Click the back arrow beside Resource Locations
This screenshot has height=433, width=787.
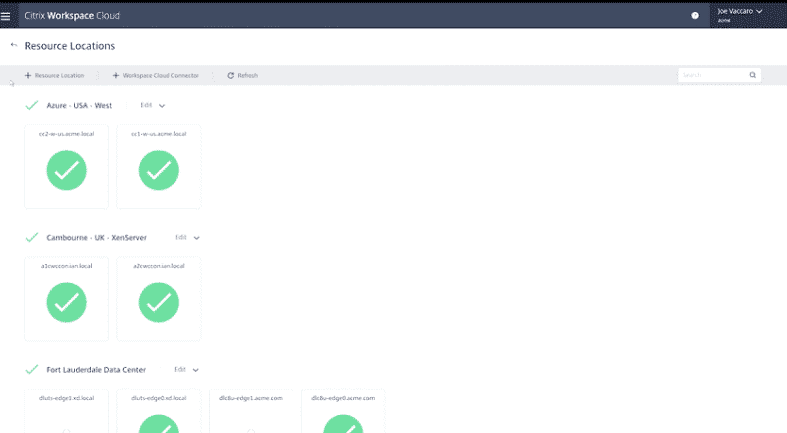(13, 46)
